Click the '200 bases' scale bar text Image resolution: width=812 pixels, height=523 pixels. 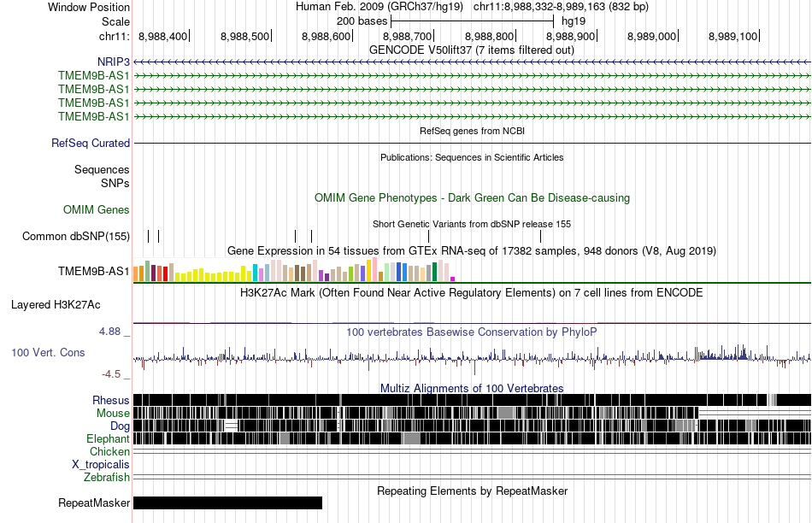[x=362, y=21]
